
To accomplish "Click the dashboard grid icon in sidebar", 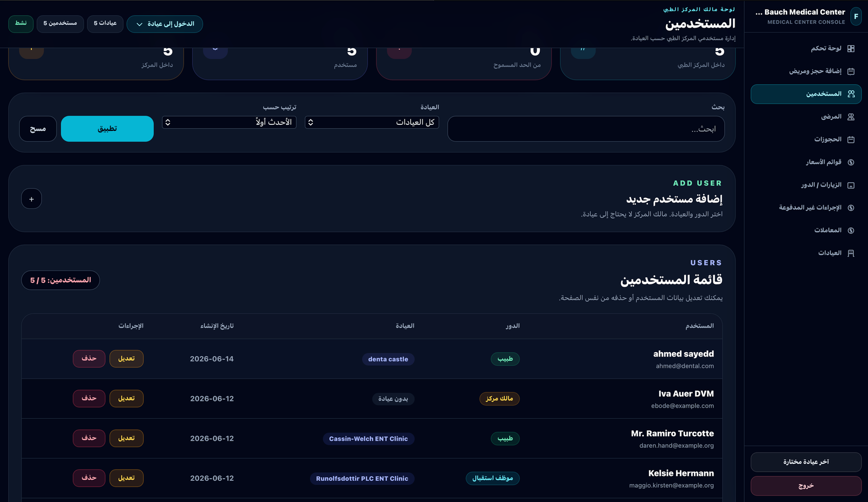I will 851,49.
